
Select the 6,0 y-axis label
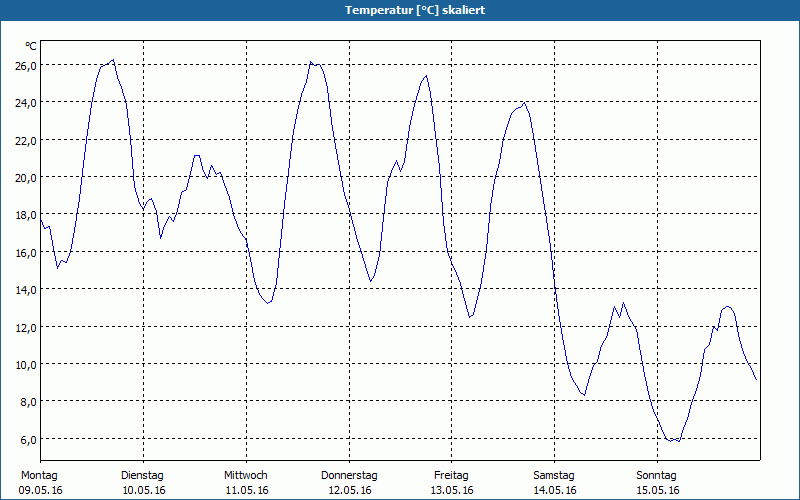pos(28,439)
